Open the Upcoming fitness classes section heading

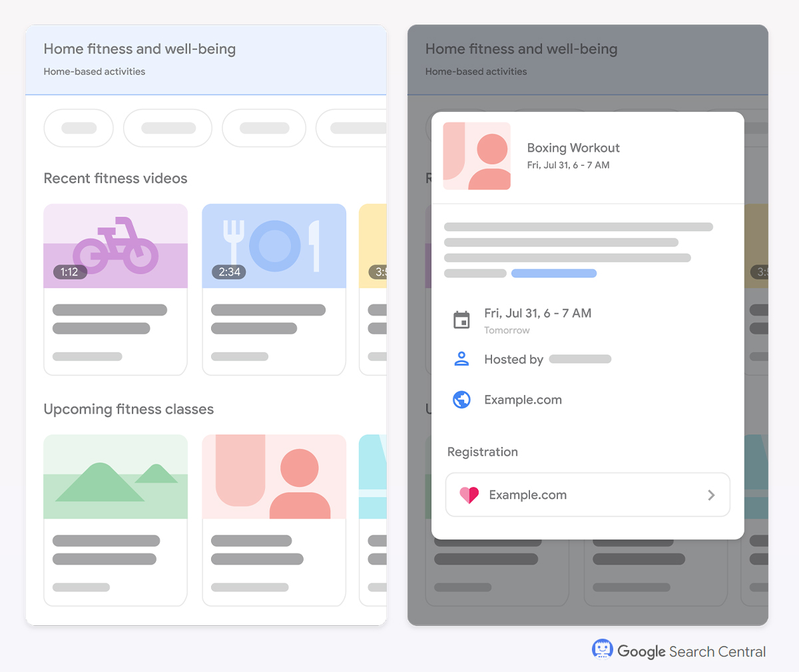coord(129,409)
